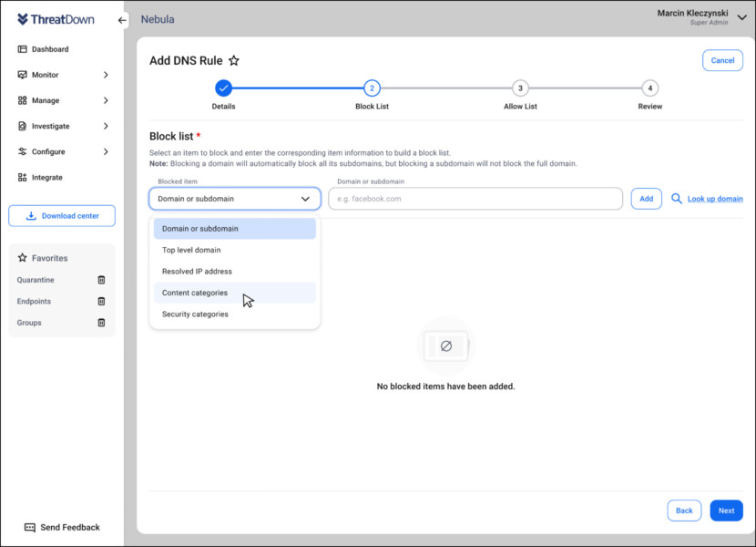Screen dimensions: 756x547
Task: Click the collapse arrow next to Nebula
Action: [x=121, y=18]
